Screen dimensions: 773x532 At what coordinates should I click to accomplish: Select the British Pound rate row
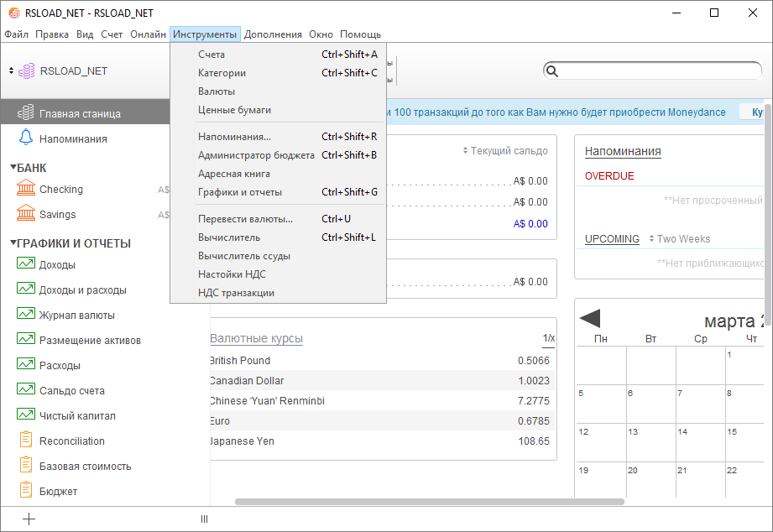[x=383, y=361]
